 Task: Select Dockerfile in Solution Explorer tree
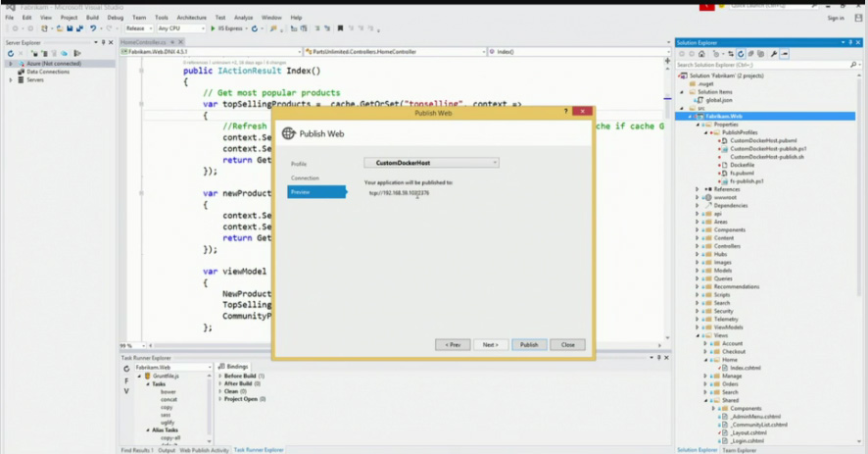tap(742, 165)
